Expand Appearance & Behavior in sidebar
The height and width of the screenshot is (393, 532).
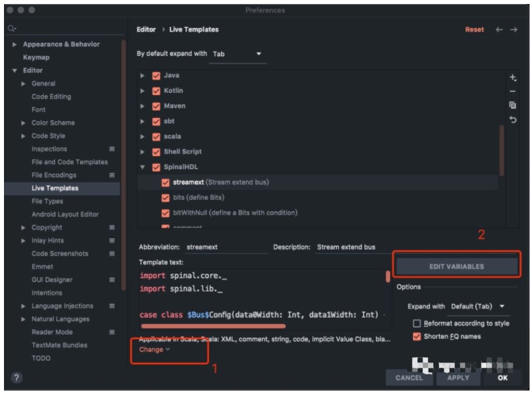tap(14, 44)
